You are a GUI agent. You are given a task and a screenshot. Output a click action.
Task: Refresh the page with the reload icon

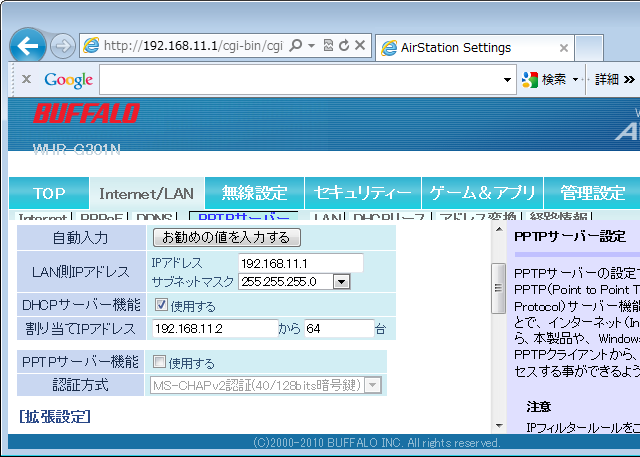pyautogui.click(x=344, y=45)
